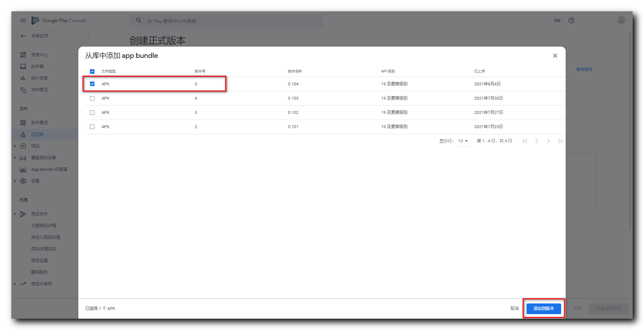This screenshot has width=644, height=330.
Task: Click the 正式版 icon in sidebar
Action: (x=23, y=134)
